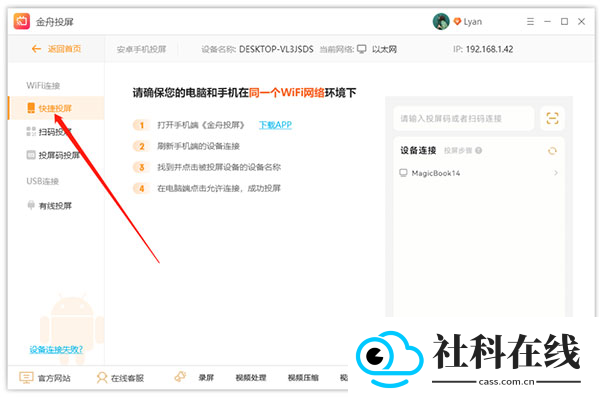The width and height of the screenshot is (600, 397).
Task: Maximize the 金舟投屏 window
Action: [x=564, y=21]
